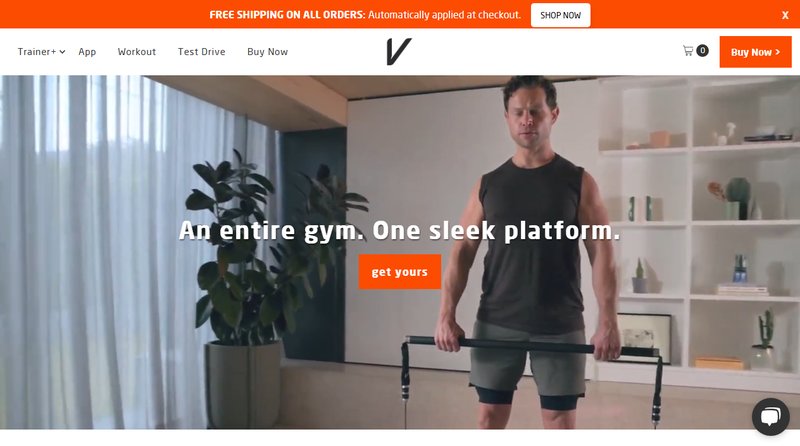Open the chat bubble widget
The image size is (800, 446).
[770, 416]
